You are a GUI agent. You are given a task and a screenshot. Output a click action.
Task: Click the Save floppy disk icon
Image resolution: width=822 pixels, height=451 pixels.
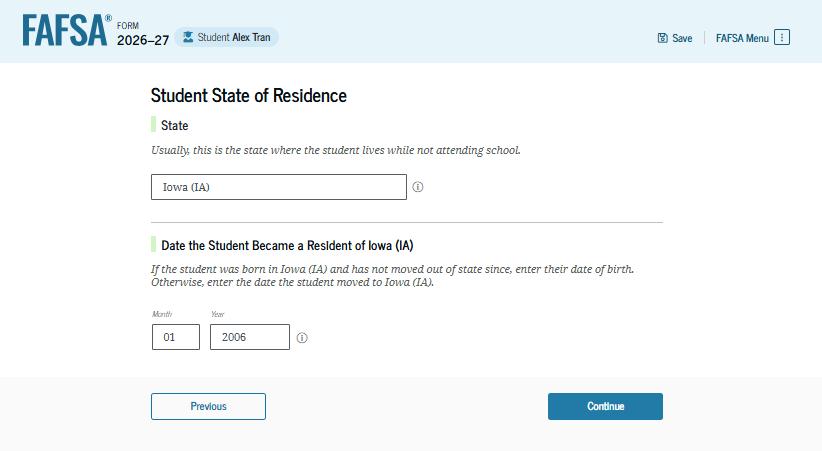click(662, 38)
